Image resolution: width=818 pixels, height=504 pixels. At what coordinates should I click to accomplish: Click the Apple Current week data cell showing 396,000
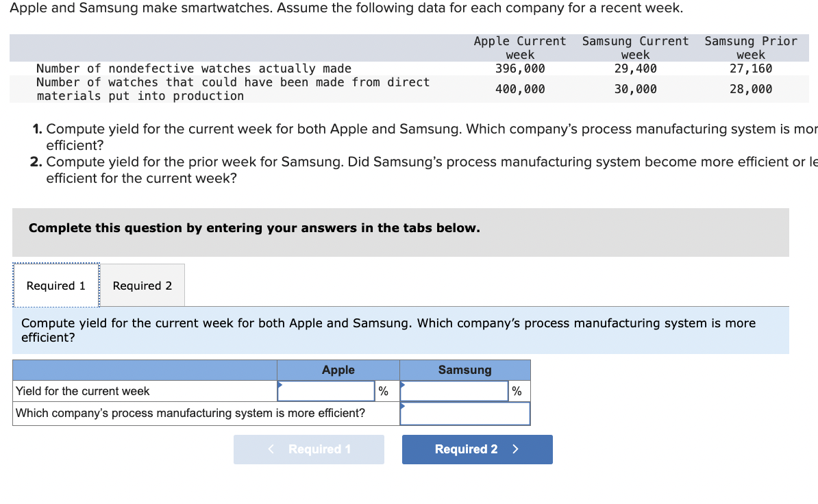(x=519, y=68)
